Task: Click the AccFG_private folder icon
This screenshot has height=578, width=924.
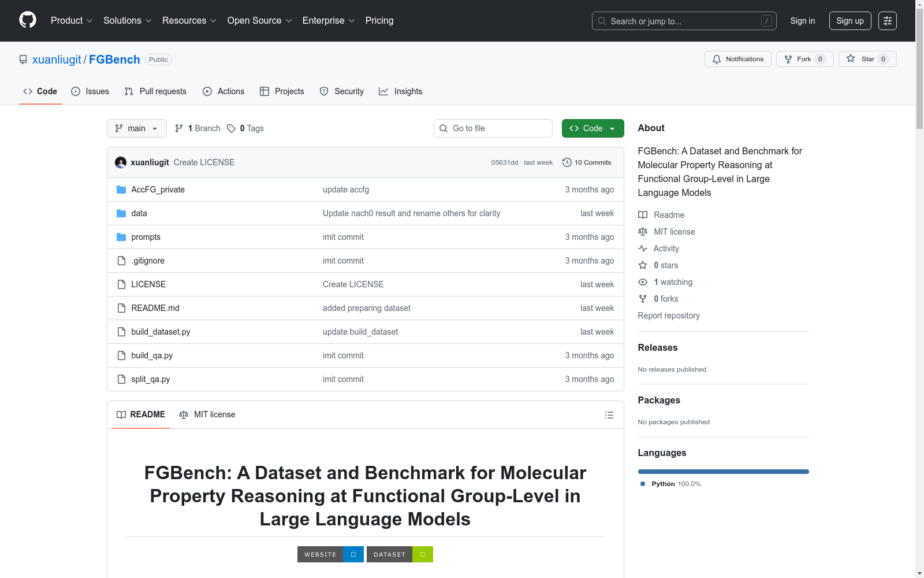Action: (121, 190)
